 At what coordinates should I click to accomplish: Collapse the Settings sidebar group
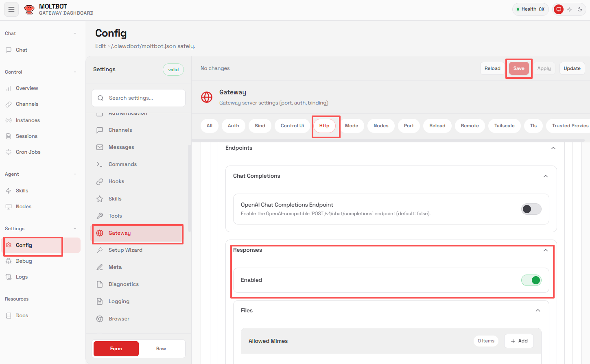(75, 229)
